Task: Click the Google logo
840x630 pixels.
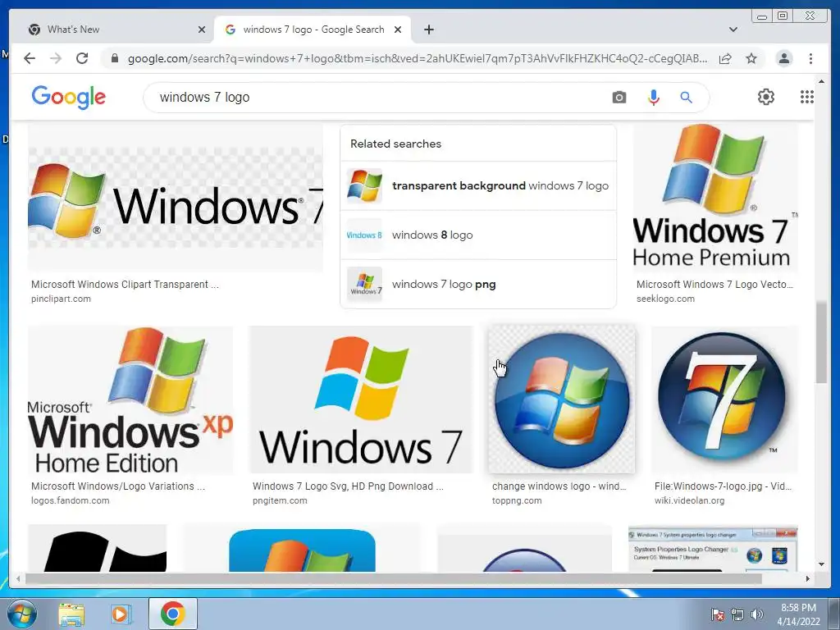Action: 69,97
